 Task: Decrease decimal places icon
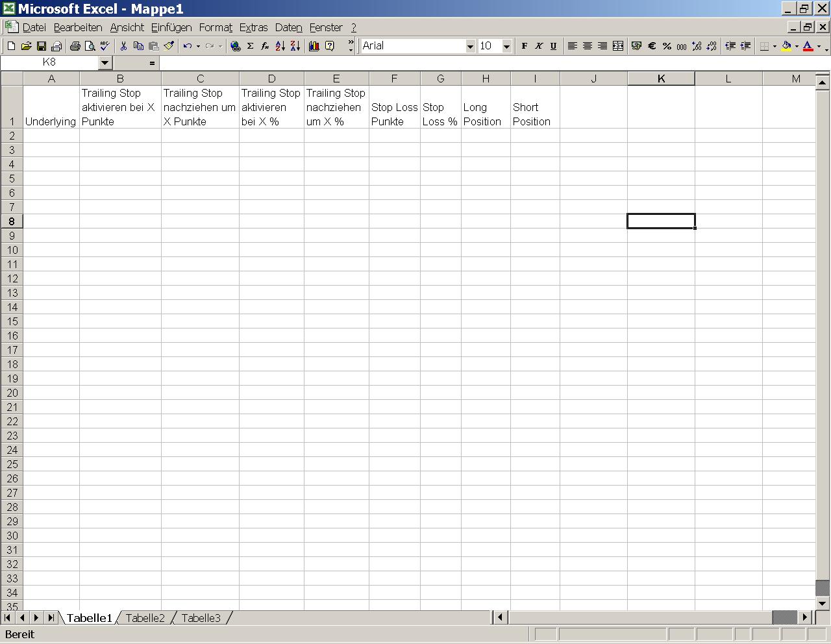712,46
